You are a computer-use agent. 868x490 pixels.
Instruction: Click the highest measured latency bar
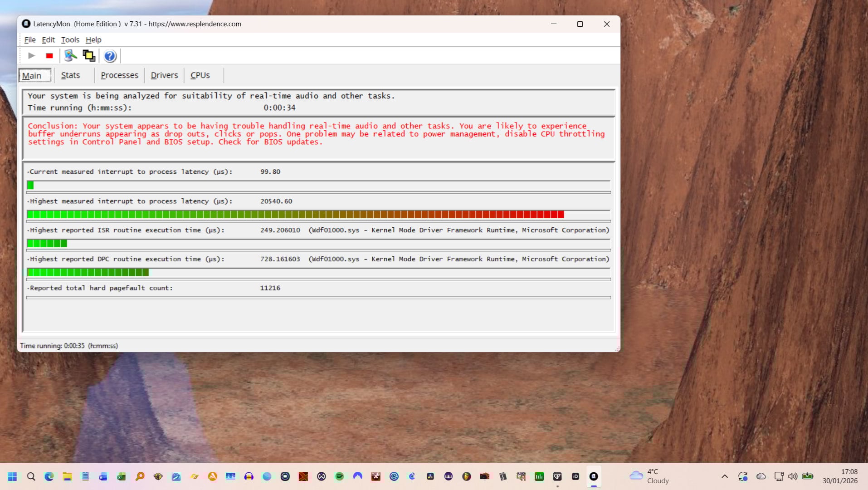(295, 215)
